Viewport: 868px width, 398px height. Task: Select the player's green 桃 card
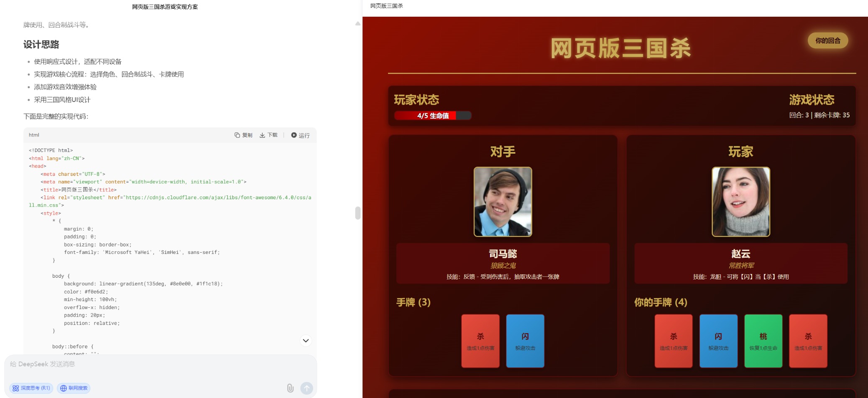coord(763,341)
